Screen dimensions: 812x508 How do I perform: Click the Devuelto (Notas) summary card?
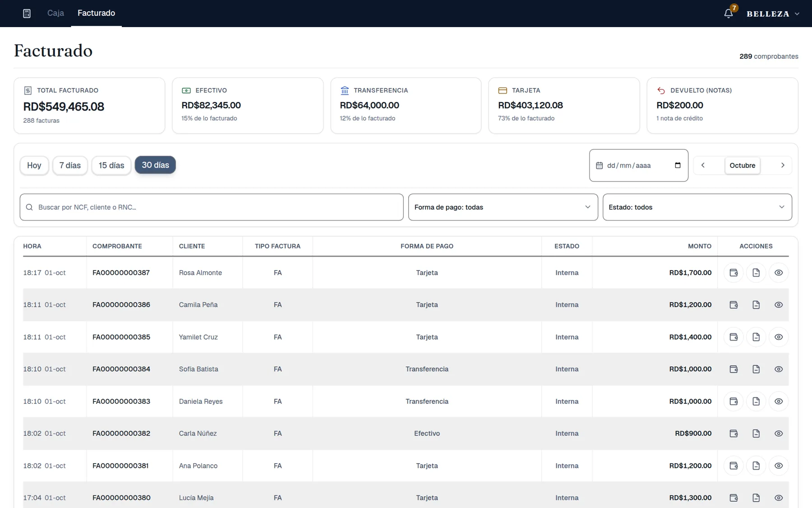[x=723, y=106]
